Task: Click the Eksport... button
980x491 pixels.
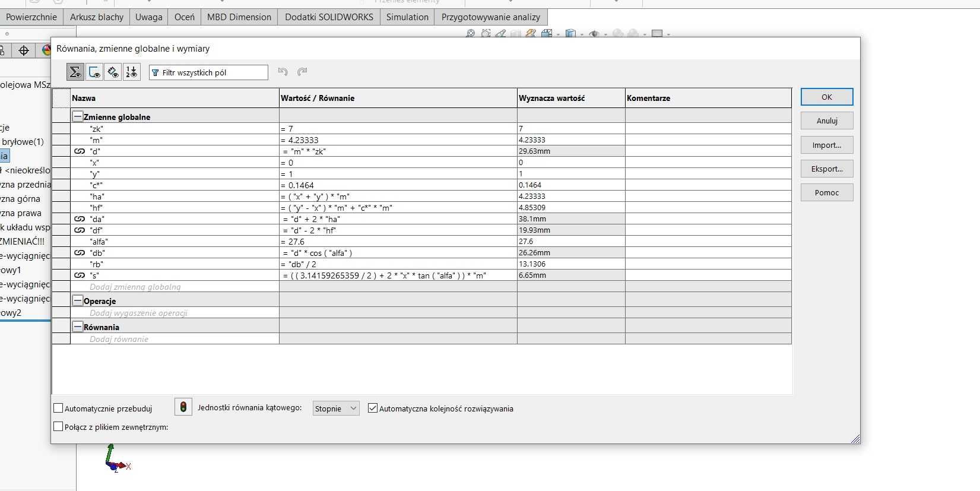Action: tap(827, 169)
